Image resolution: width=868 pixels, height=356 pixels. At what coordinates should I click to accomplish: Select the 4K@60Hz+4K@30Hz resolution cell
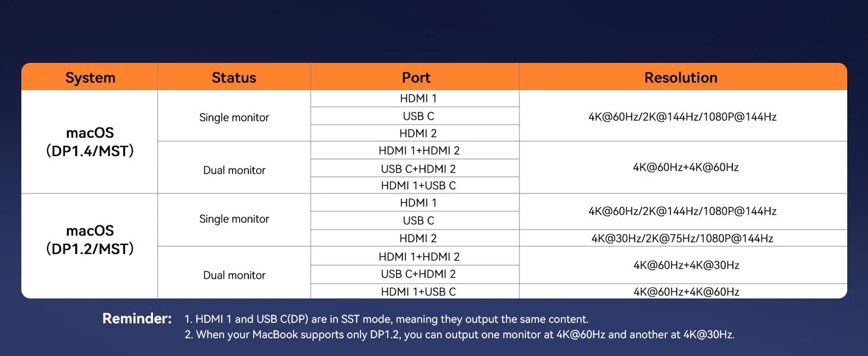pyautogui.click(x=686, y=265)
